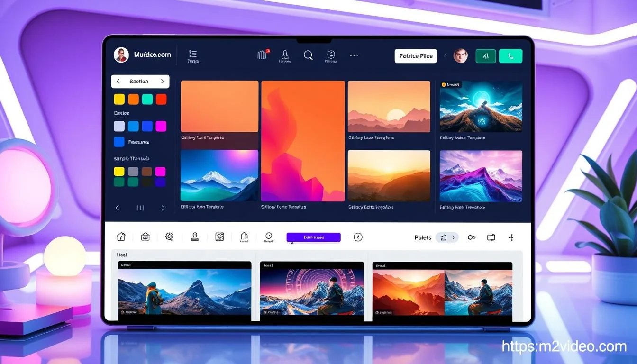This screenshot has height=364, width=637.
Task: Click the framed picture icon in lower toolbar
Action: click(x=219, y=237)
